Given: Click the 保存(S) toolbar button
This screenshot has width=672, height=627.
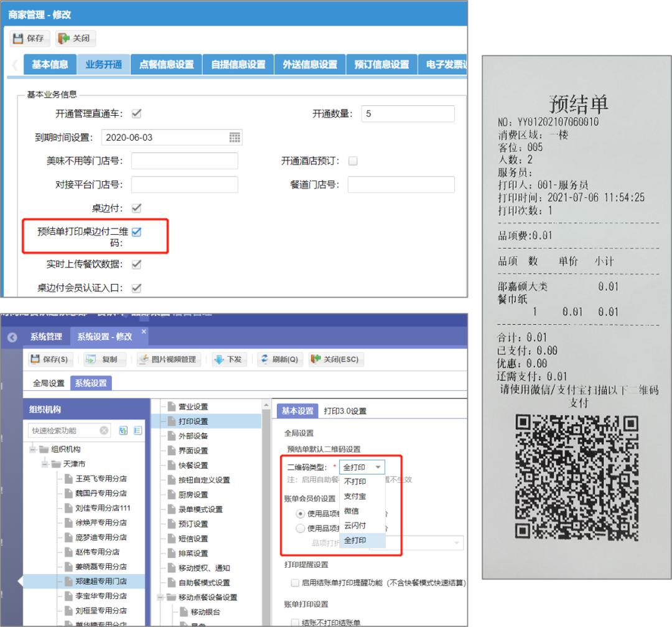Looking at the screenshot, I should (50, 359).
